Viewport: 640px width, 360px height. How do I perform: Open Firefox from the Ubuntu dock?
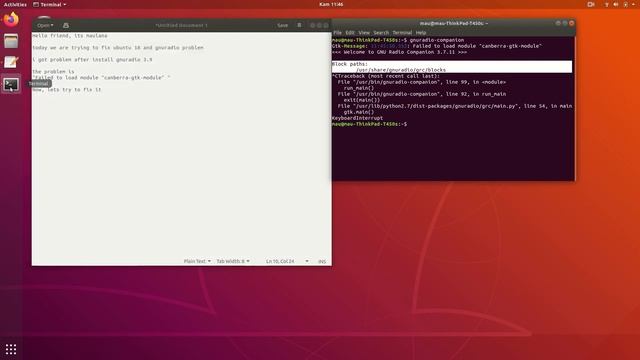[x=11, y=19]
